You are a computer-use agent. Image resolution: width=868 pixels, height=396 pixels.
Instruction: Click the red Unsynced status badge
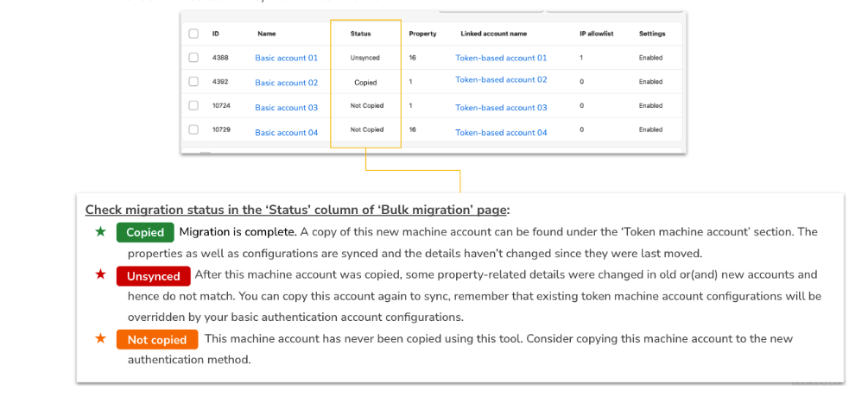[x=154, y=276]
